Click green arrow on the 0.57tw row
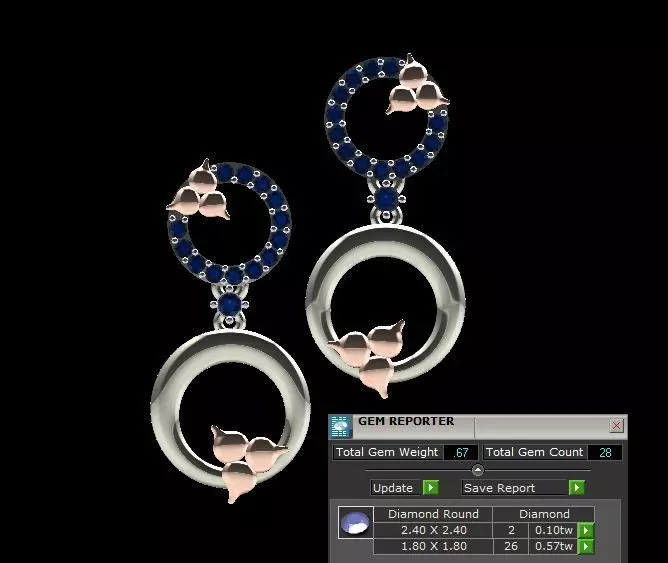The height and width of the screenshot is (563, 668). click(586, 546)
